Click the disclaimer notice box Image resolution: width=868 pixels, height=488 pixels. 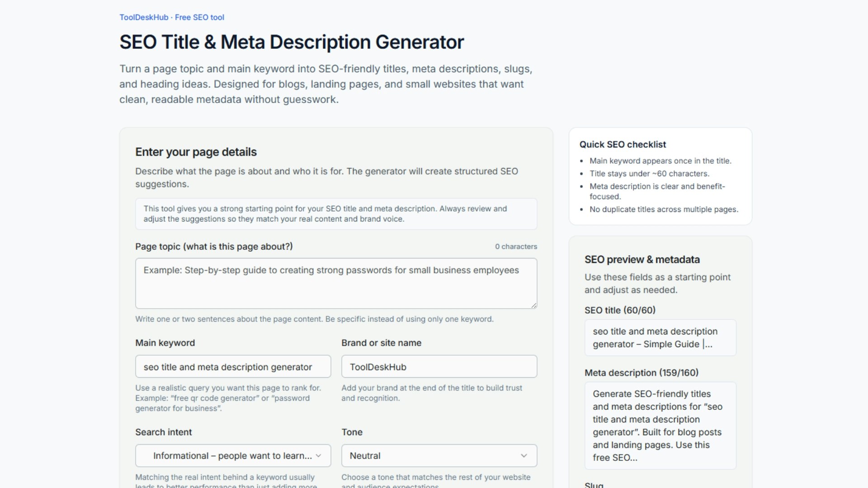336,214
